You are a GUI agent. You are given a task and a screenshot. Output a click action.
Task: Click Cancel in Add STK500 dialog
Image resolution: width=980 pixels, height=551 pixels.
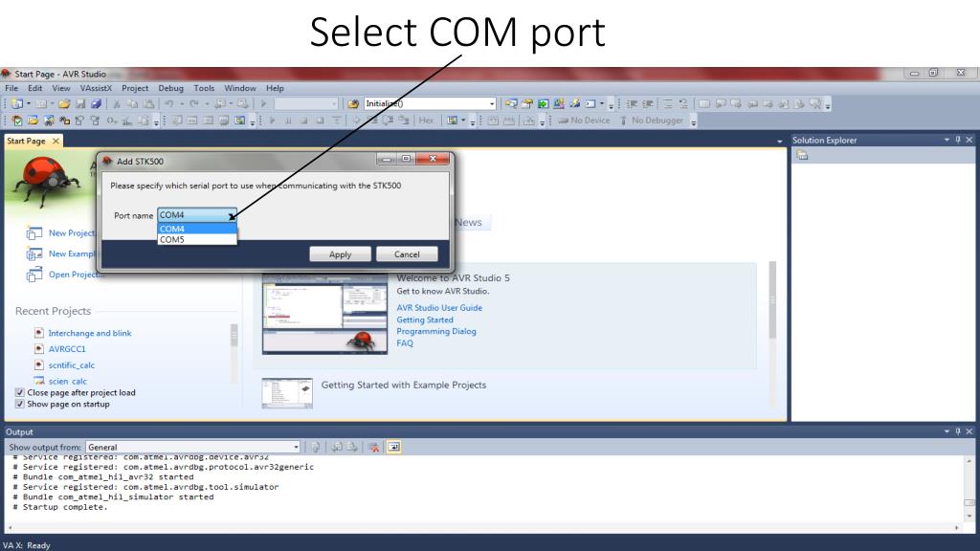point(407,254)
